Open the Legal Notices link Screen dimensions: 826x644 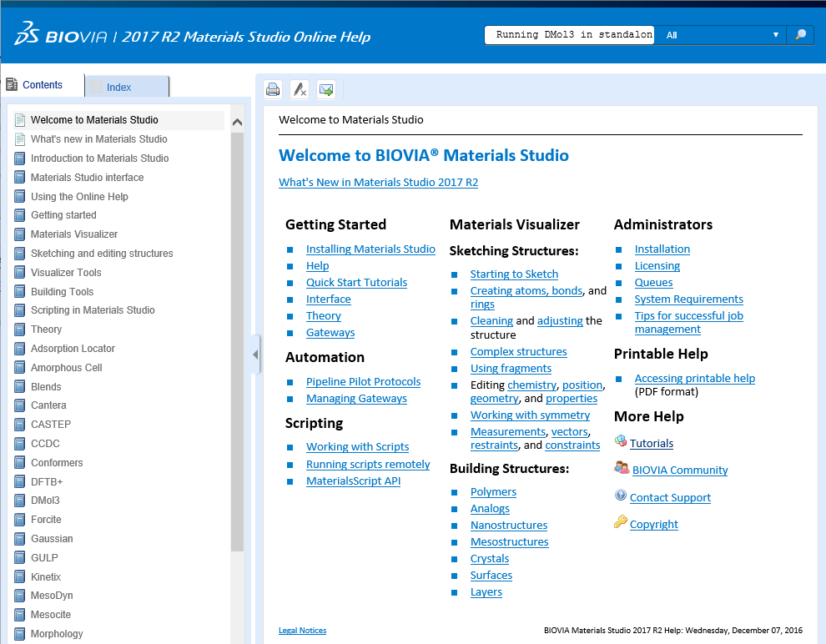tap(302, 631)
